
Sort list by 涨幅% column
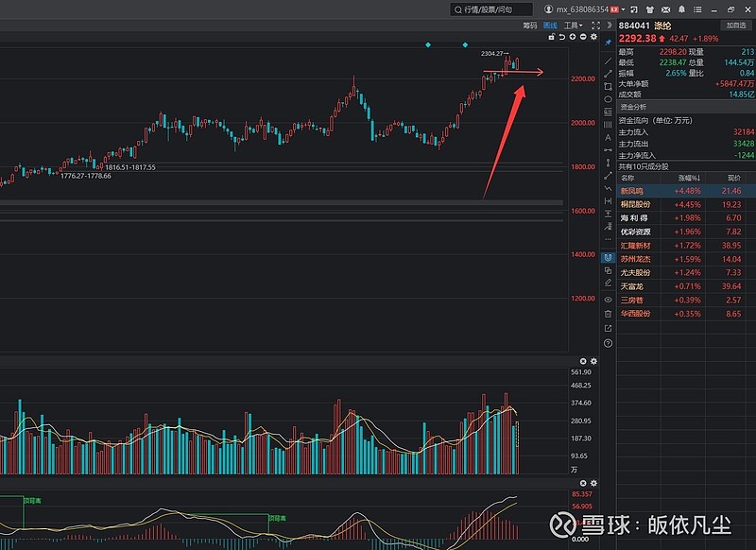[x=686, y=177]
